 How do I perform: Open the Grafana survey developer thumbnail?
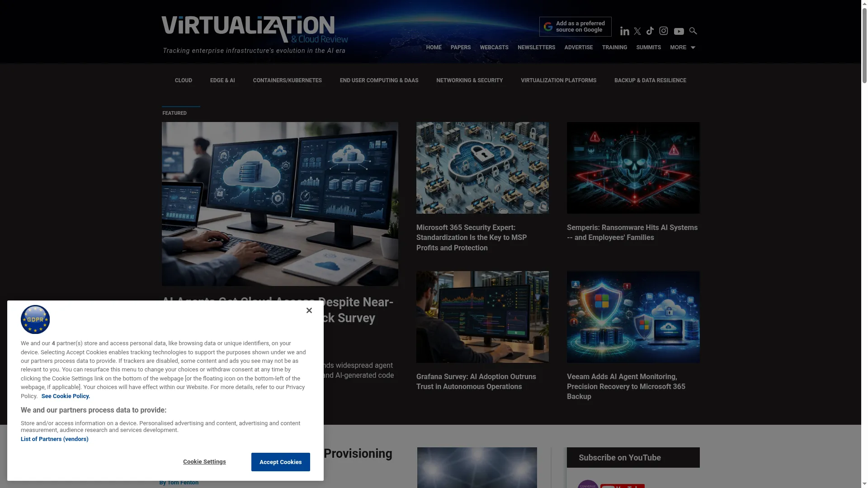[x=482, y=317]
